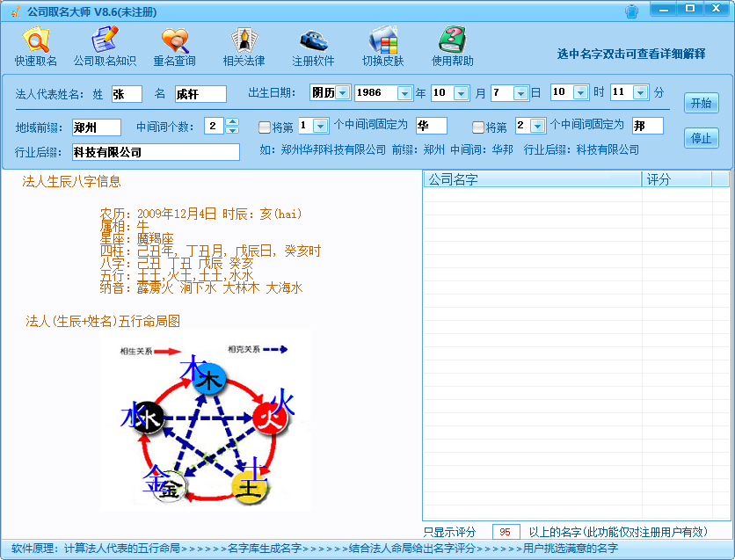Click the score threshold field showing 95
Image resolution: width=735 pixels, height=560 pixels.
[506, 532]
